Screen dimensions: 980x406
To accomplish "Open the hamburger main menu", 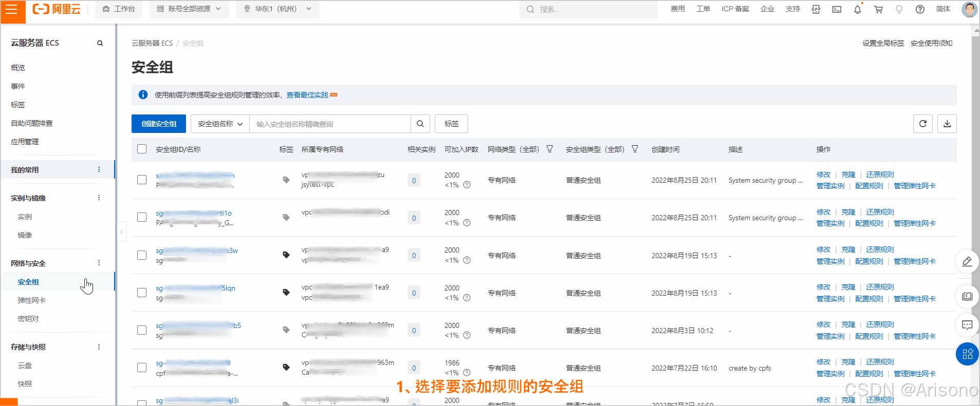I will tap(11, 9).
